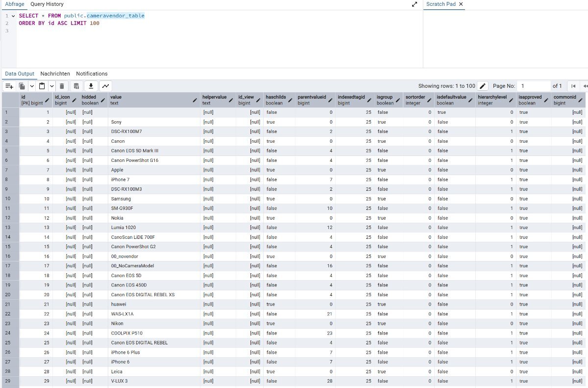
Task: Click the '00_novendor' value cell
Action: (154, 257)
